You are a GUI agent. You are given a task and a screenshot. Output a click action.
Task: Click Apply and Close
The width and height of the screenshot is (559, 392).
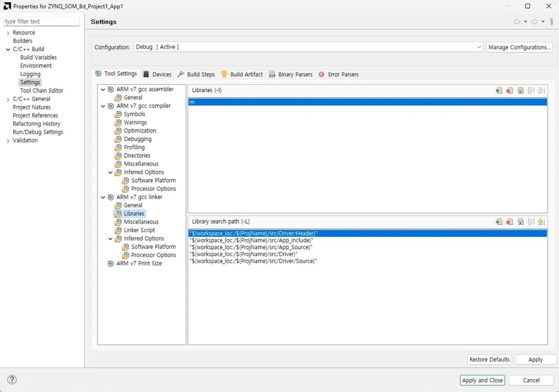coord(482,380)
